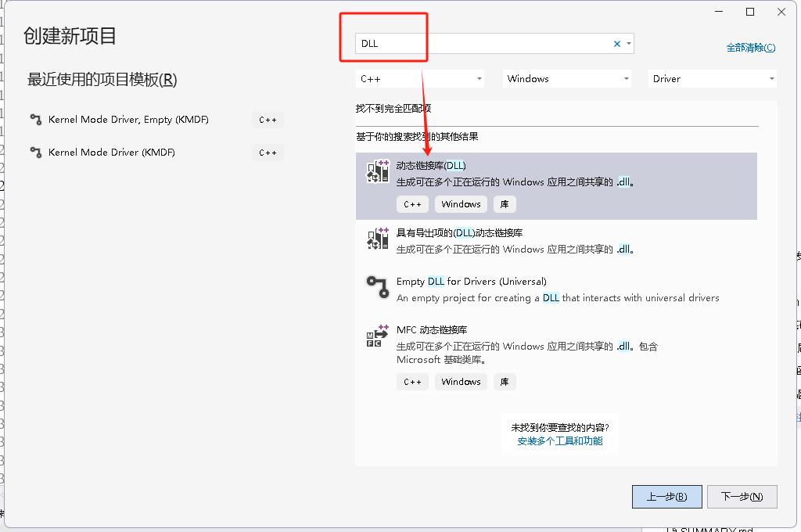Click the MFC 动态链接库 template icon
This screenshot has height=532, width=801.
[378, 336]
